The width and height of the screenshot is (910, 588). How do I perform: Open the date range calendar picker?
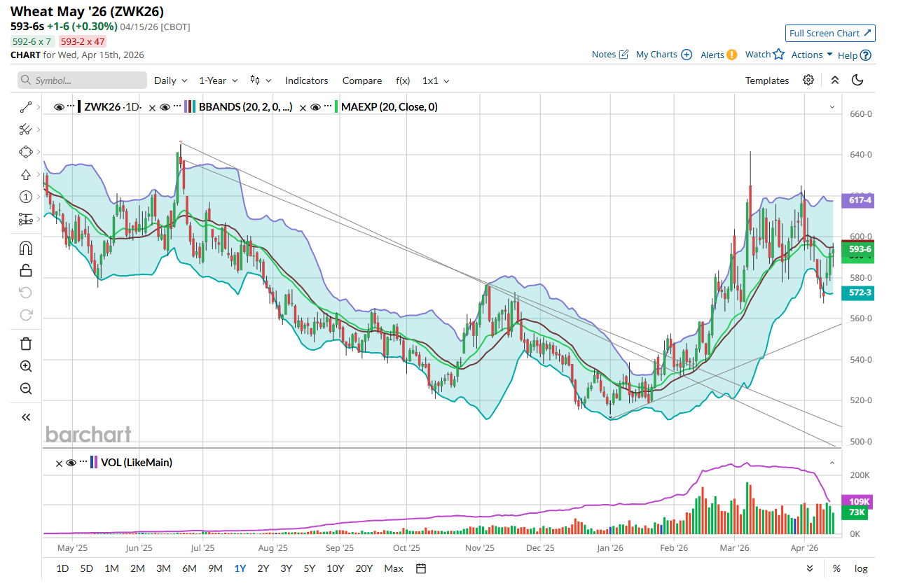[x=421, y=568]
